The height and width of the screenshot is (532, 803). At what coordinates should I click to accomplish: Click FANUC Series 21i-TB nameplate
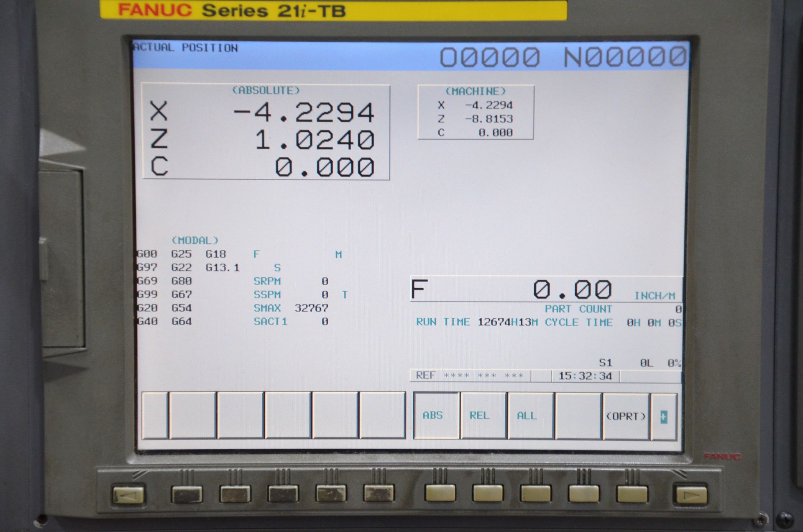[x=333, y=10]
